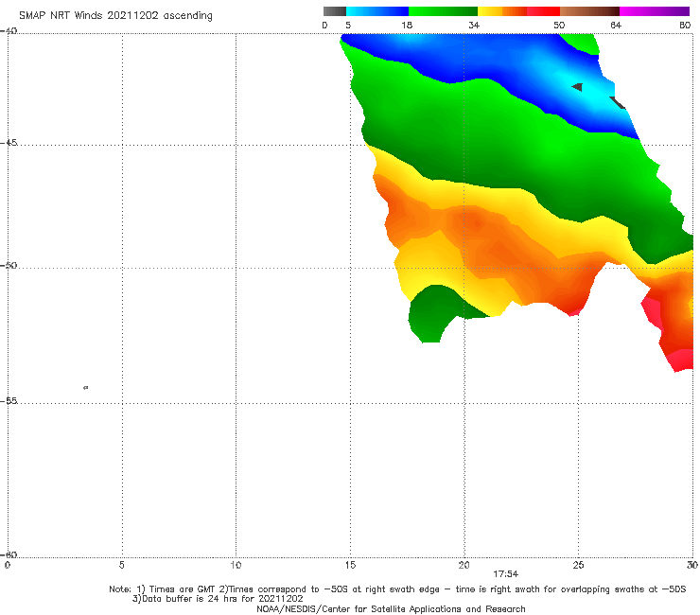700x615 pixels.
Task: Click the 'Data buffer is 24 hrs' note
Action: click(218, 599)
